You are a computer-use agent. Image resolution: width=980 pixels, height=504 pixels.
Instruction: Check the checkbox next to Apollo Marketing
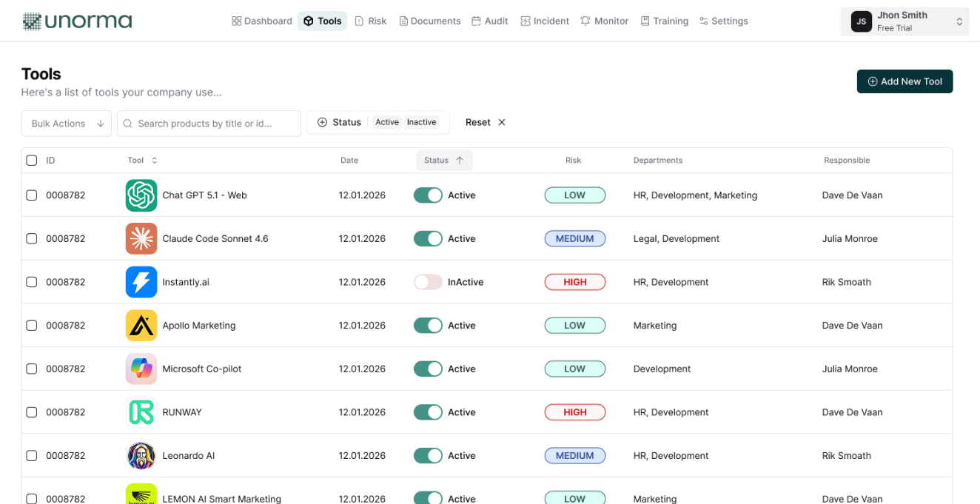[31, 325]
